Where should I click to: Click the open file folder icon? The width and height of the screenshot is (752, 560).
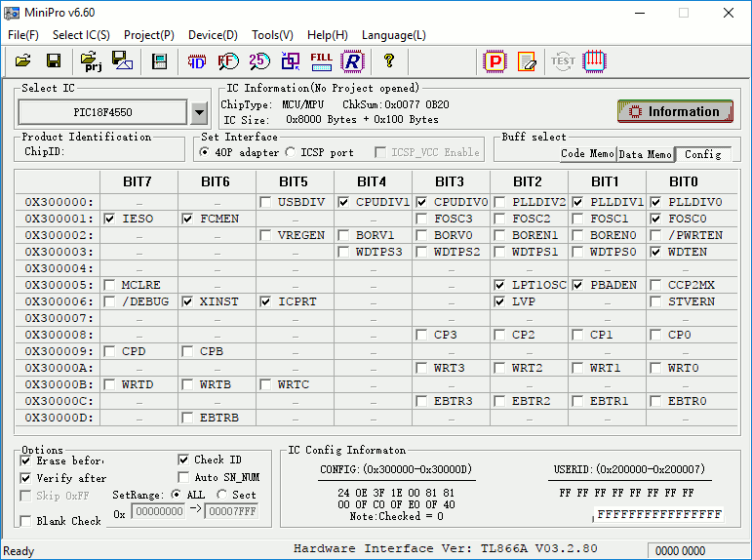23,60
